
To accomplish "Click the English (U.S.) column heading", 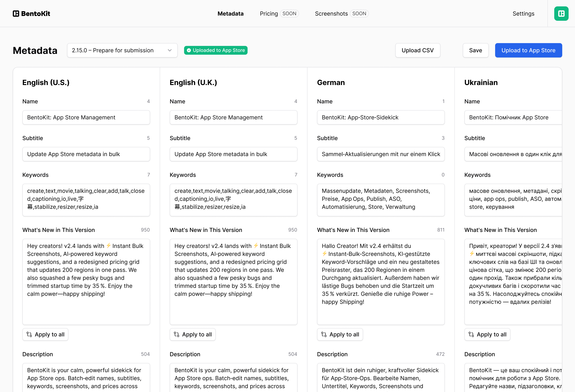I will tap(46, 83).
